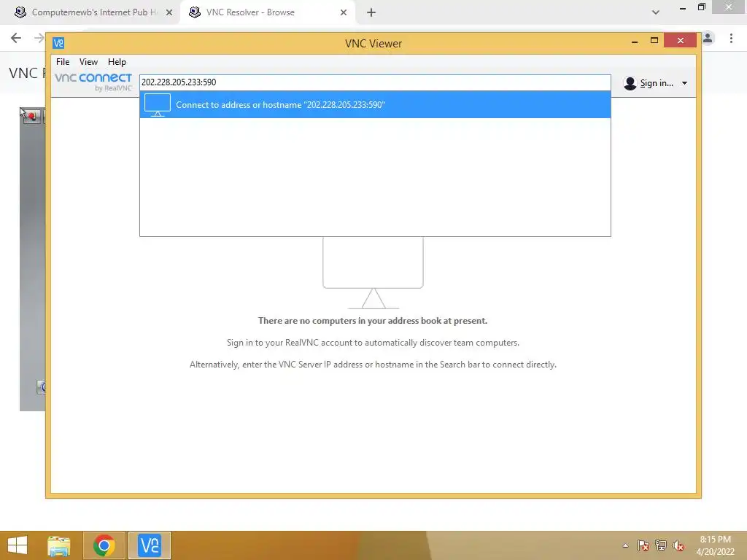
Task: Close the Computernewb's Internet Pub tab
Action: tap(169, 13)
